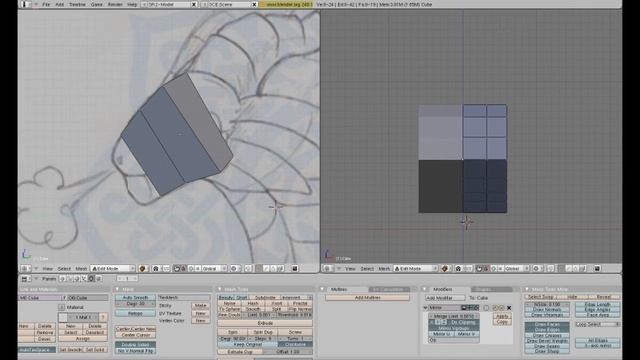The image size is (640, 360).
Task: Open the Help menu
Action: 132,4
